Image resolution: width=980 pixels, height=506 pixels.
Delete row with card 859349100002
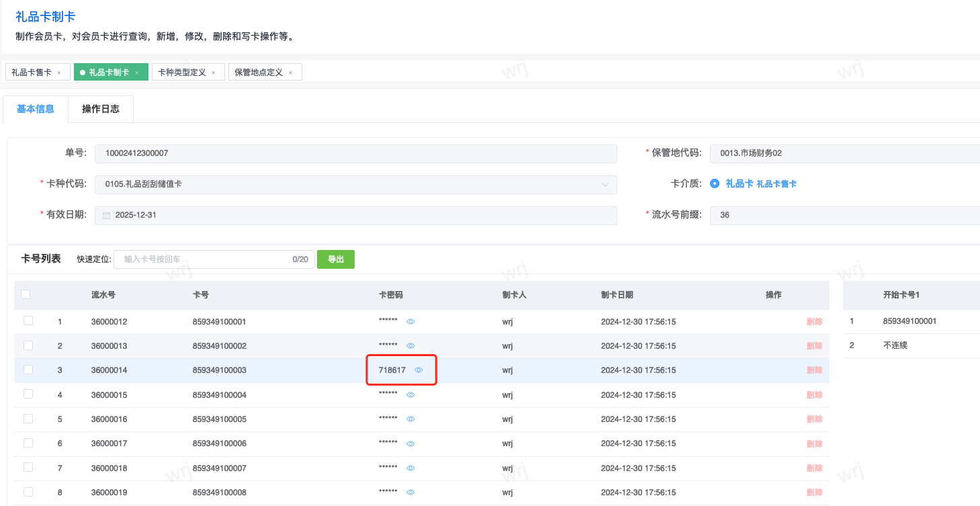pos(814,346)
